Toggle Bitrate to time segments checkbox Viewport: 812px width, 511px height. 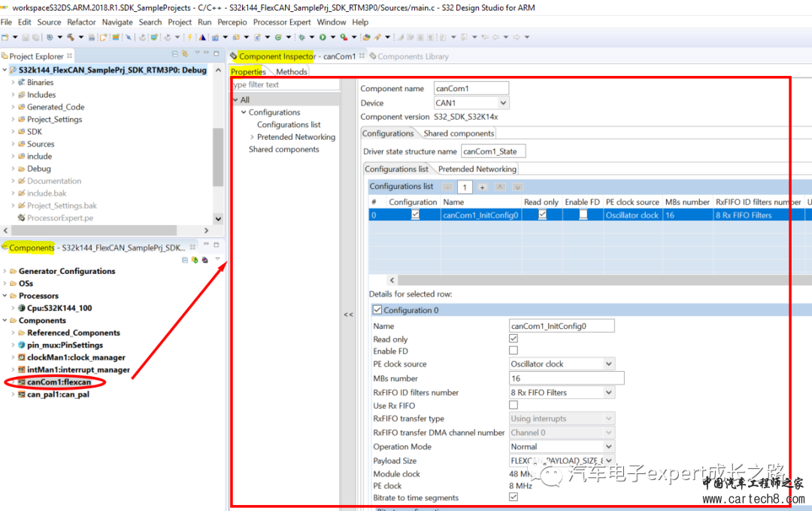(514, 497)
